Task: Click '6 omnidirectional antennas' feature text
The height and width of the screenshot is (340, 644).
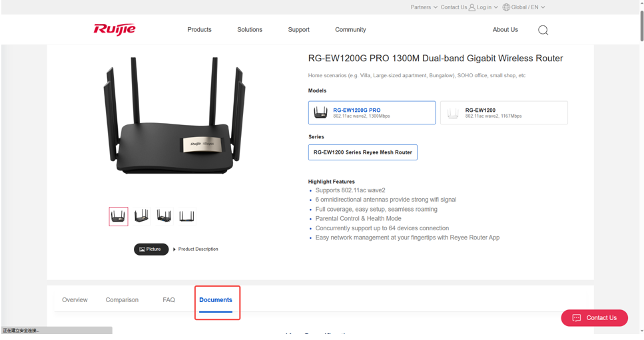Action: [x=386, y=200]
